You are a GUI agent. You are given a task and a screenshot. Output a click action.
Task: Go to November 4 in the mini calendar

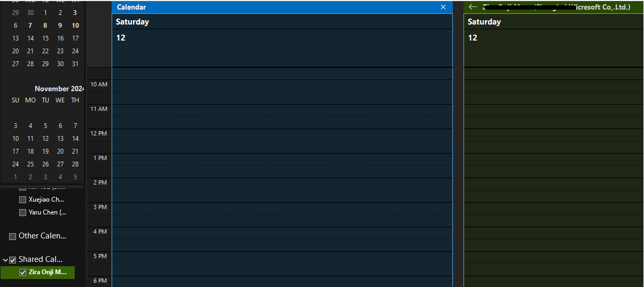pyautogui.click(x=30, y=125)
